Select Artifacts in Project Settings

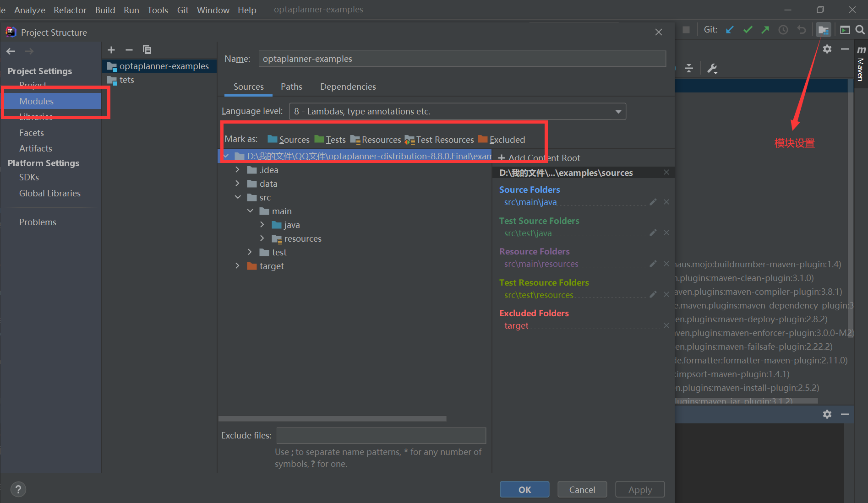point(36,148)
